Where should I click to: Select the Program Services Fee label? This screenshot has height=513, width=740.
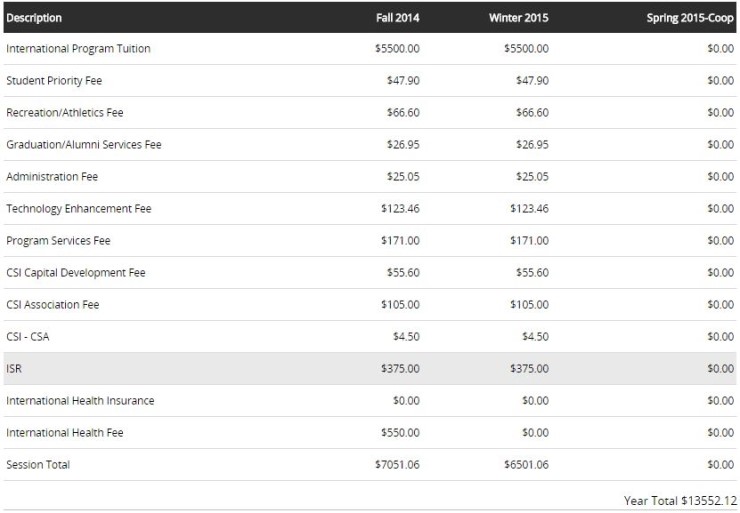pos(58,241)
